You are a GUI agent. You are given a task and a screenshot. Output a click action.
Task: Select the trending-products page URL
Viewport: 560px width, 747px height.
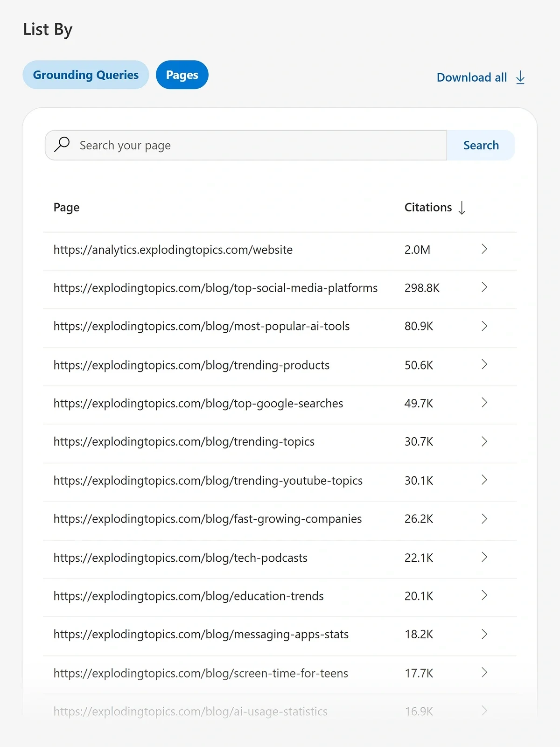pos(191,365)
